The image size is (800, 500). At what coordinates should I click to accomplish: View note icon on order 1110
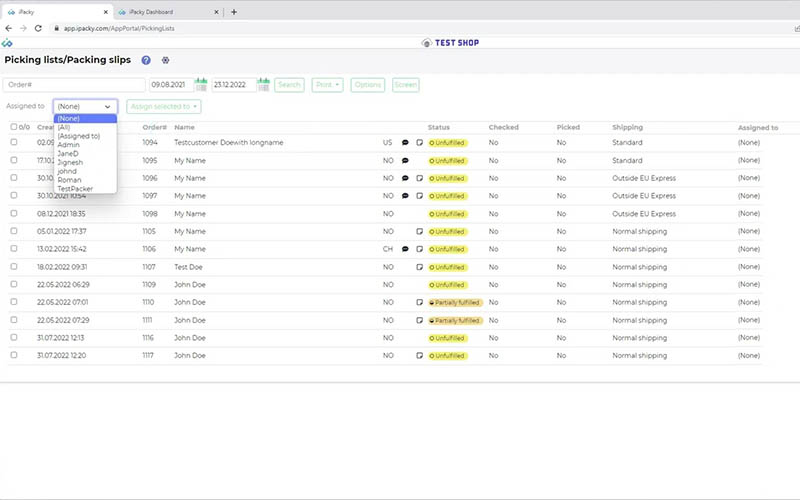coord(419,303)
